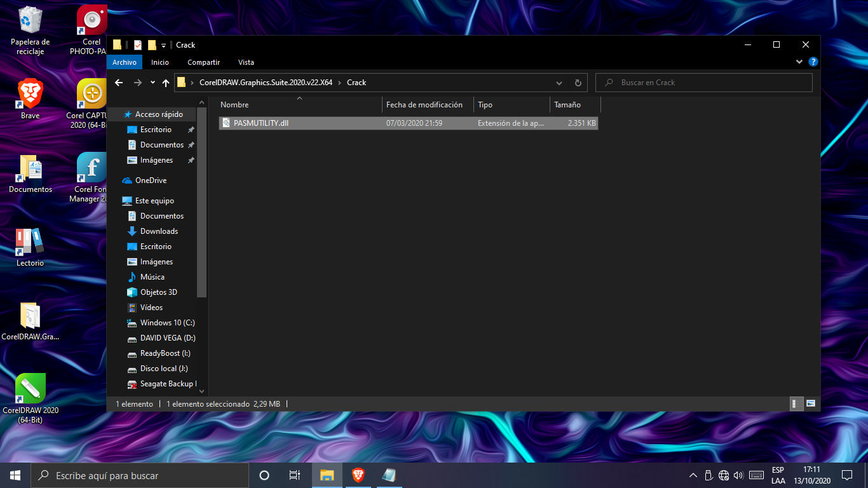
Task: Go up one folder level arrow
Action: pos(166,83)
